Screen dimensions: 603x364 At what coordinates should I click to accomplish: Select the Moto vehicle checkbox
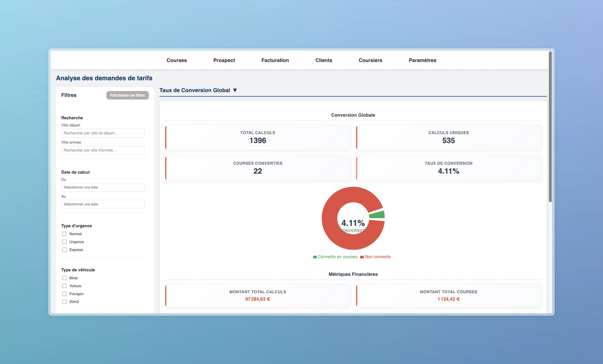(64, 278)
